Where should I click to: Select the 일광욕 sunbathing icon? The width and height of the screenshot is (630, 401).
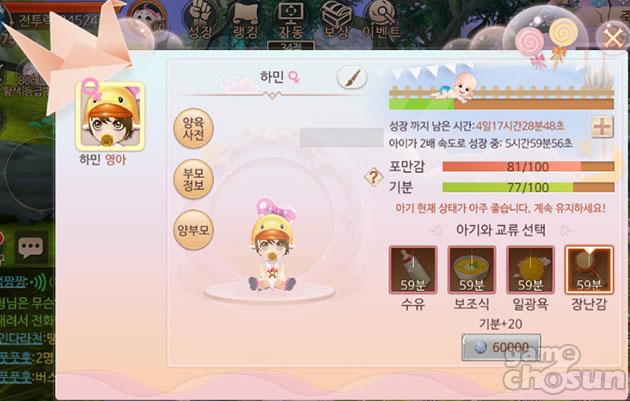[x=530, y=270]
